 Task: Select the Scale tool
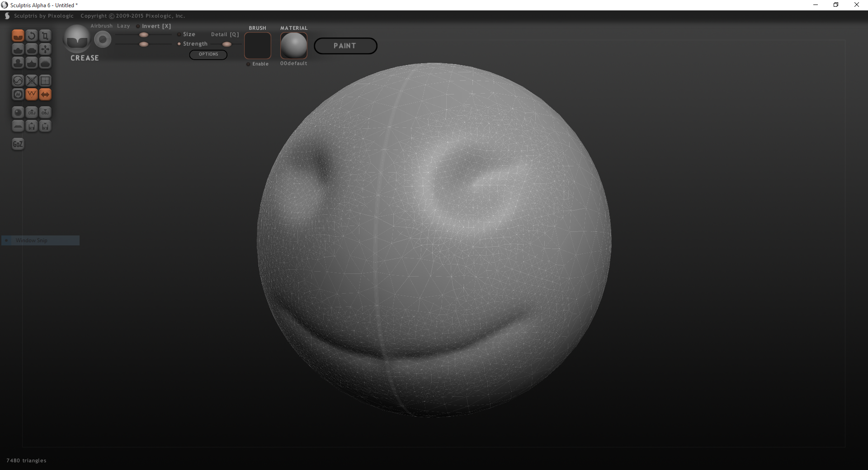coord(45,36)
